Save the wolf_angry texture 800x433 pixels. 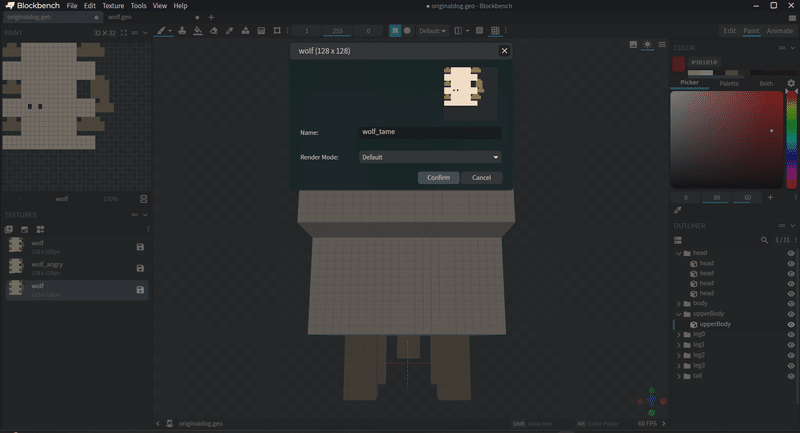tap(140, 268)
